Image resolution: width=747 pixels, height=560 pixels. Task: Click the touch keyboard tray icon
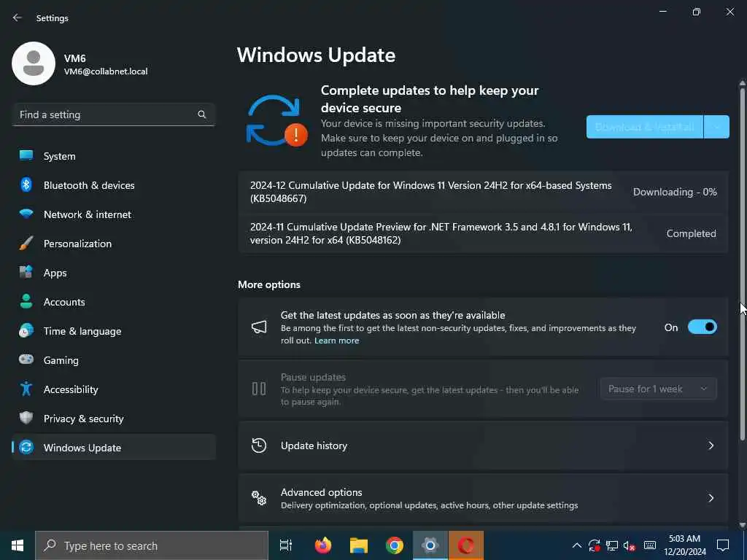pos(650,545)
